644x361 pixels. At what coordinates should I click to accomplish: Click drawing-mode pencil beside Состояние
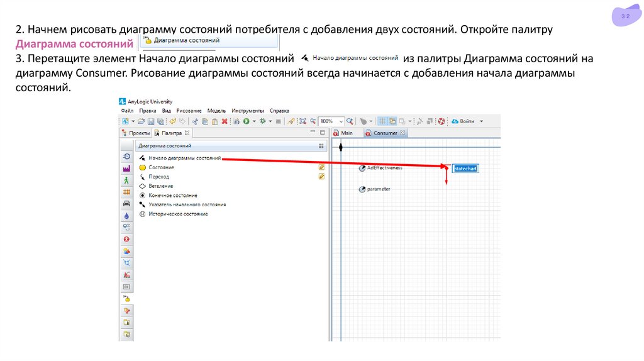click(321, 167)
